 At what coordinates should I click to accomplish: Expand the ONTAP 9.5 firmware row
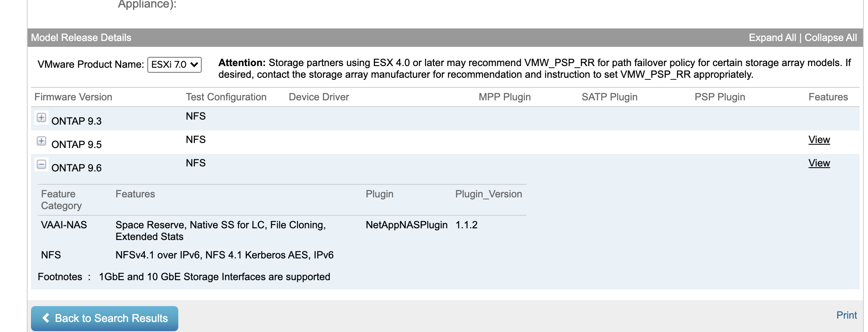coord(41,141)
